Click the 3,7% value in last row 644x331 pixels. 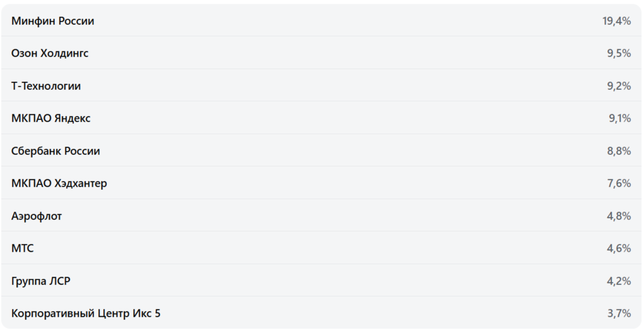point(619,314)
